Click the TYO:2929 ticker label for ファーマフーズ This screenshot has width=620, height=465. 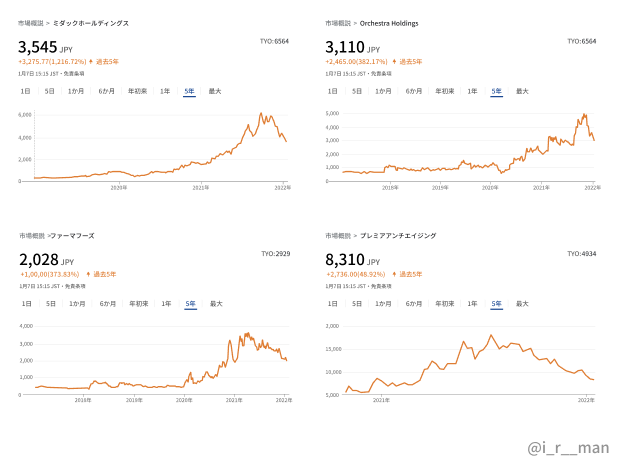tap(275, 254)
